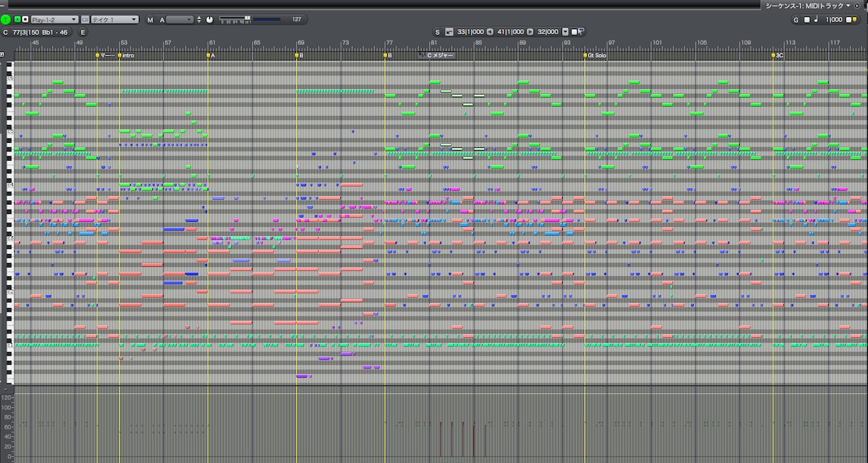Click the input monitor icon before take menu

pyautogui.click(x=85, y=20)
